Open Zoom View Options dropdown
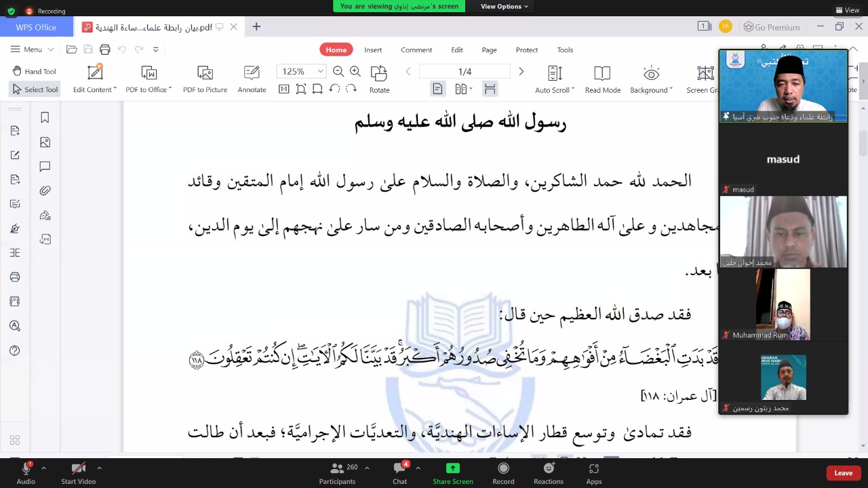 [x=504, y=6]
